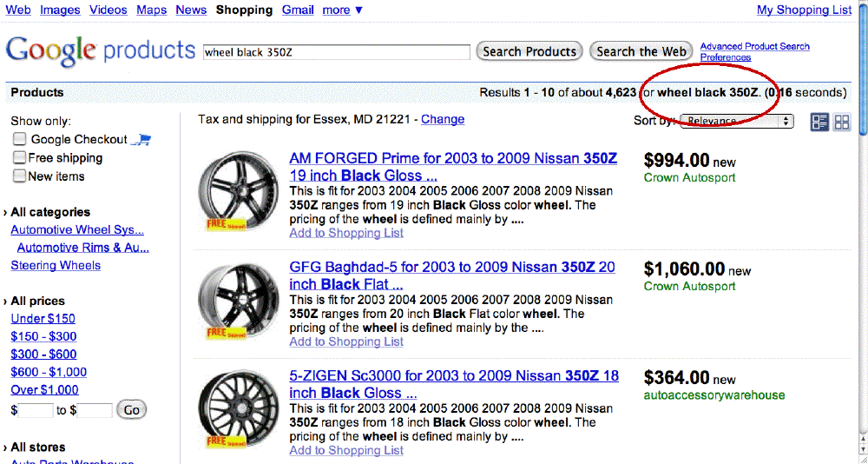Go to the Images tab

point(60,10)
